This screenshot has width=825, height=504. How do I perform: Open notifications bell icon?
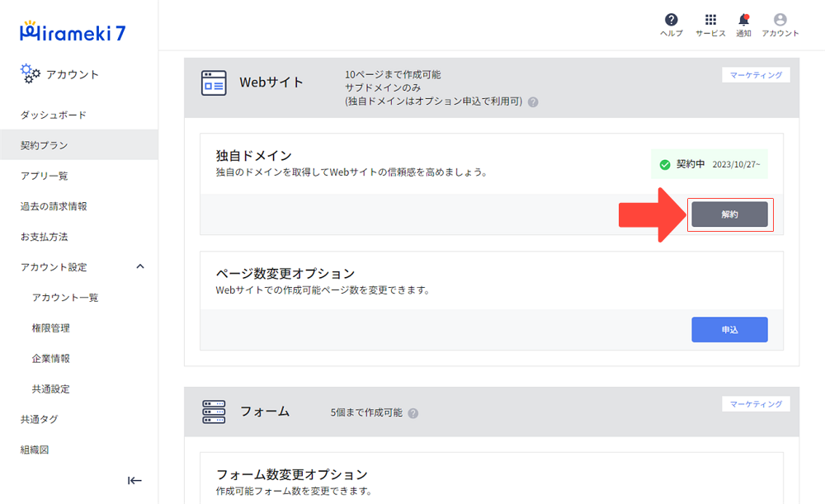pyautogui.click(x=743, y=21)
